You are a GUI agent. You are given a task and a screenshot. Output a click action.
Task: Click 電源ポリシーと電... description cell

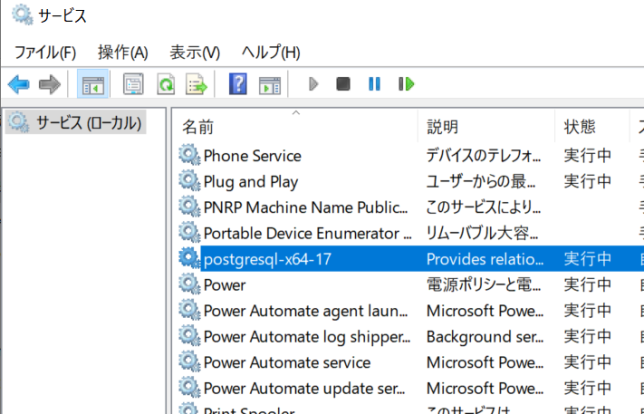[x=483, y=285]
